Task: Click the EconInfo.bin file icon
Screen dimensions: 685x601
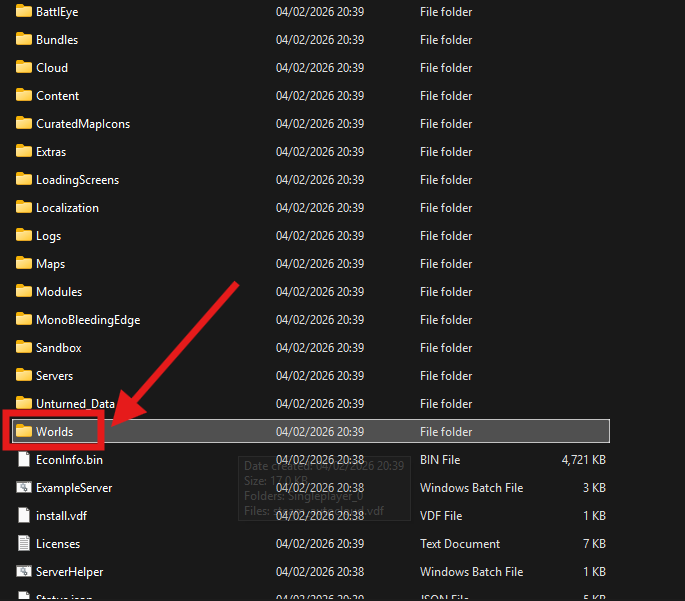Action: click(24, 459)
